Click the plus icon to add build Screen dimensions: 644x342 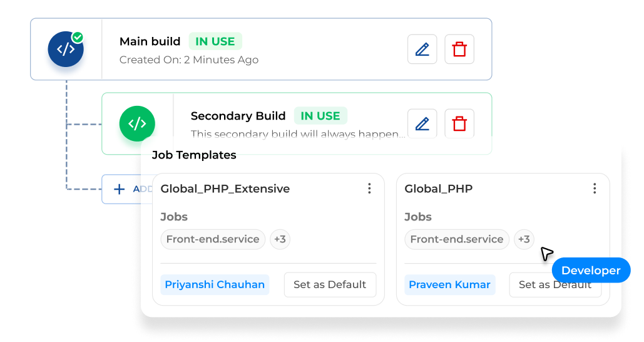(x=119, y=189)
